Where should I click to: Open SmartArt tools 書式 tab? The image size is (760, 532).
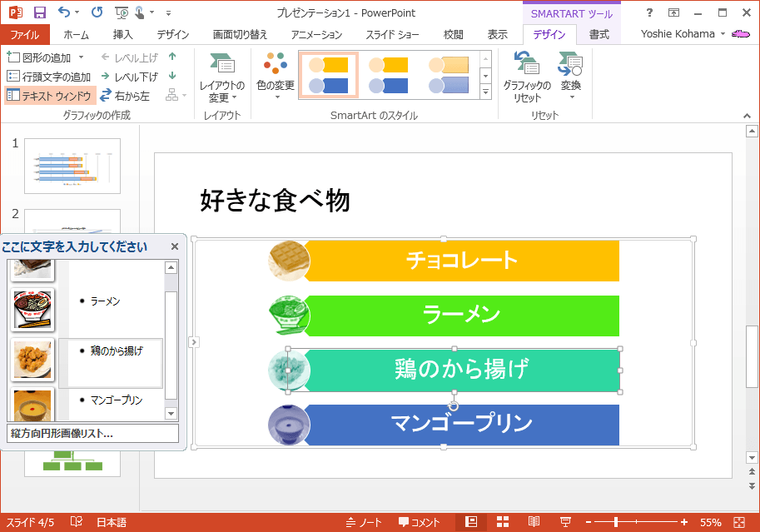point(599,34)
